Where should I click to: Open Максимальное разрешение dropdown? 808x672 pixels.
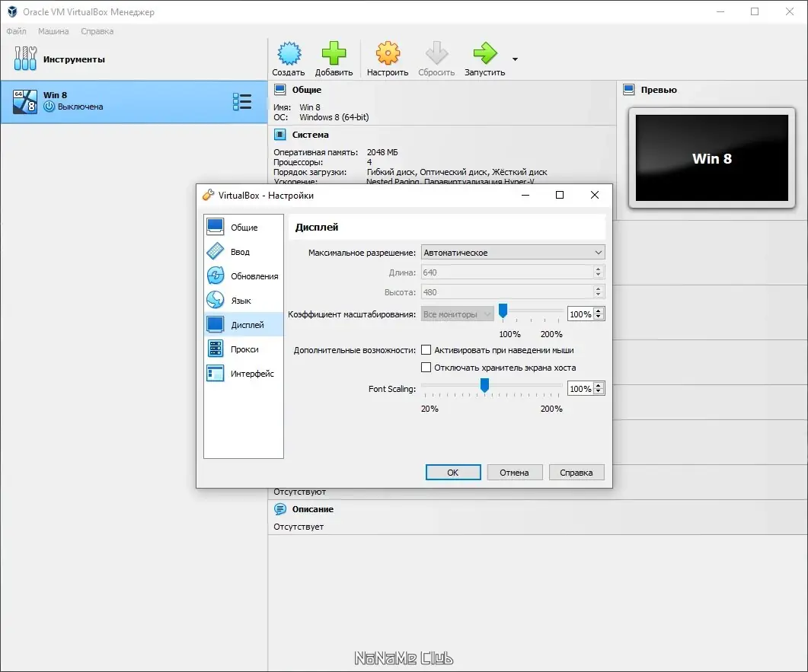pos(513,253)
